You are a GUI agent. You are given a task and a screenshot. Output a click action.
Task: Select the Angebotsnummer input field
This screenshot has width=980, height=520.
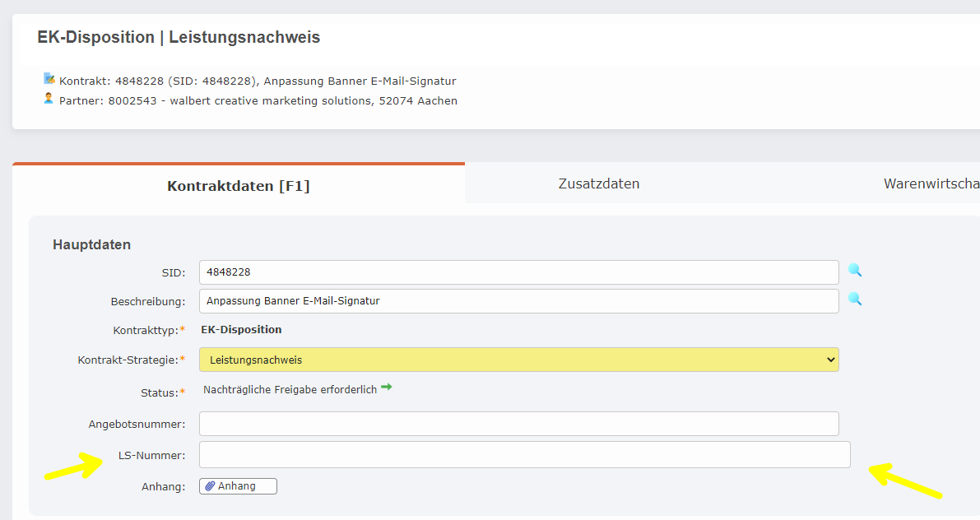tap(518, 424)
